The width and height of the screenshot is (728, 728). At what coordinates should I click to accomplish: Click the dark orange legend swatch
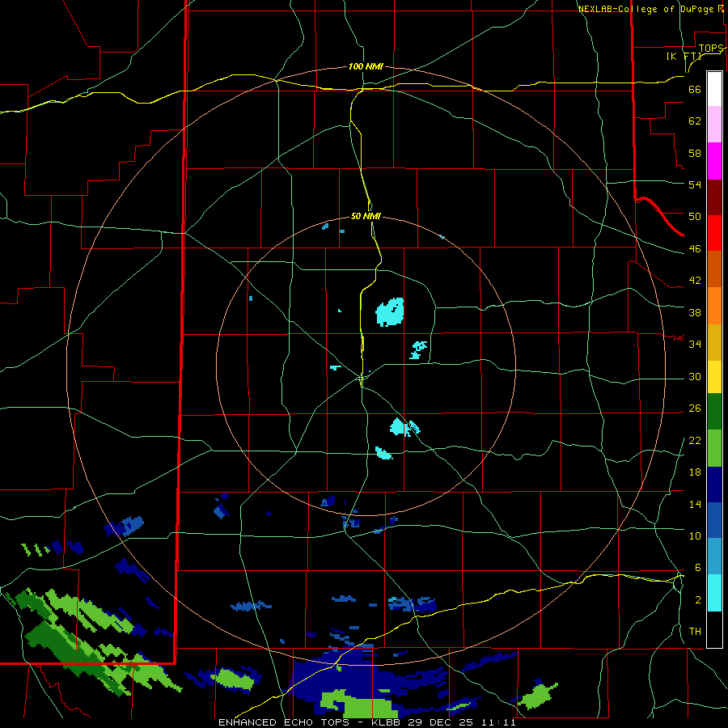coord(714,269)
